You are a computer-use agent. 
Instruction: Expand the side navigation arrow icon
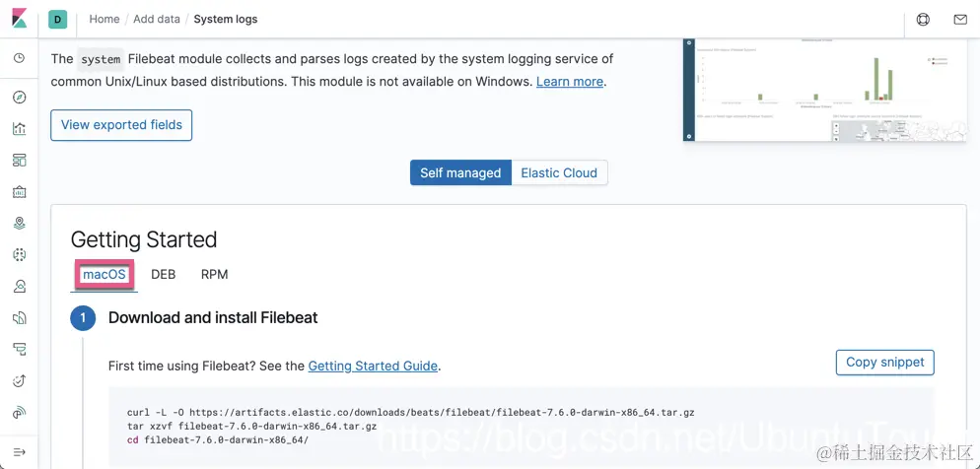[x=20, y=451]
